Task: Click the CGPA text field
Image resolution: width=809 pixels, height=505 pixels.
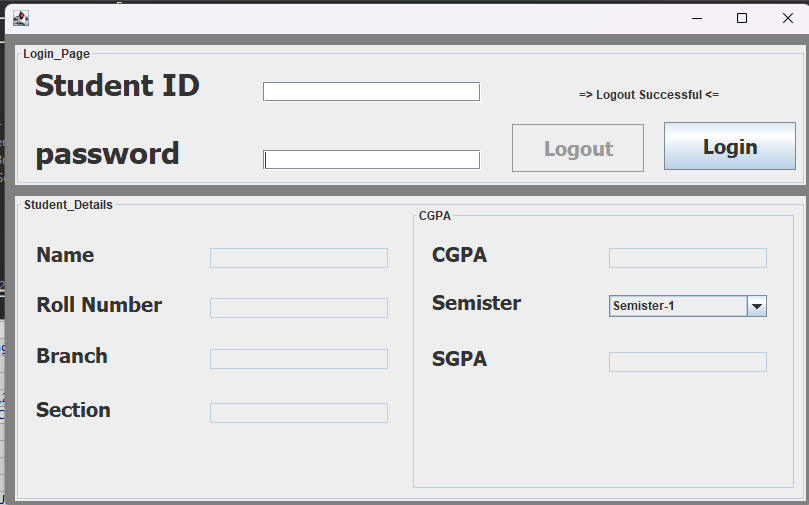Action: pyautogui.click(x=688, y=258)
